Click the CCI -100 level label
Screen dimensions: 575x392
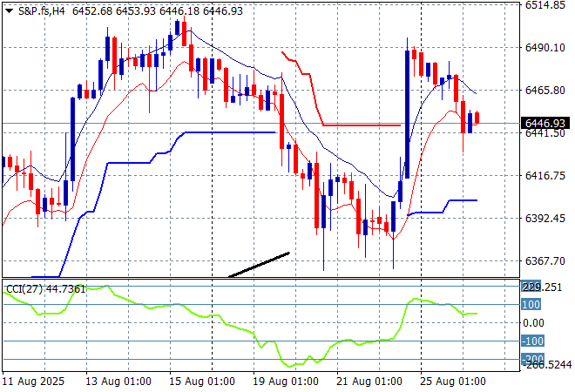(x=532, y=341)
